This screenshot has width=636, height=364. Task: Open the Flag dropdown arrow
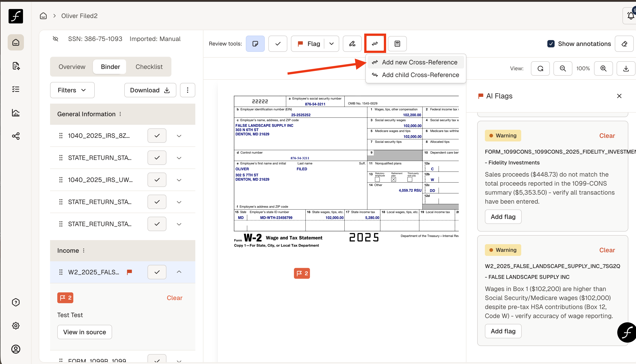(x=331, y=44)
